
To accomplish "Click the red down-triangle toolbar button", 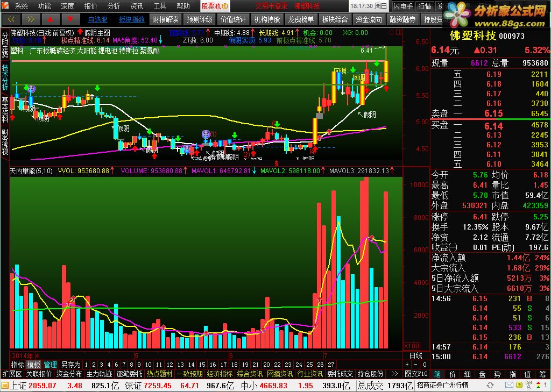I will (x=70, y=19).
